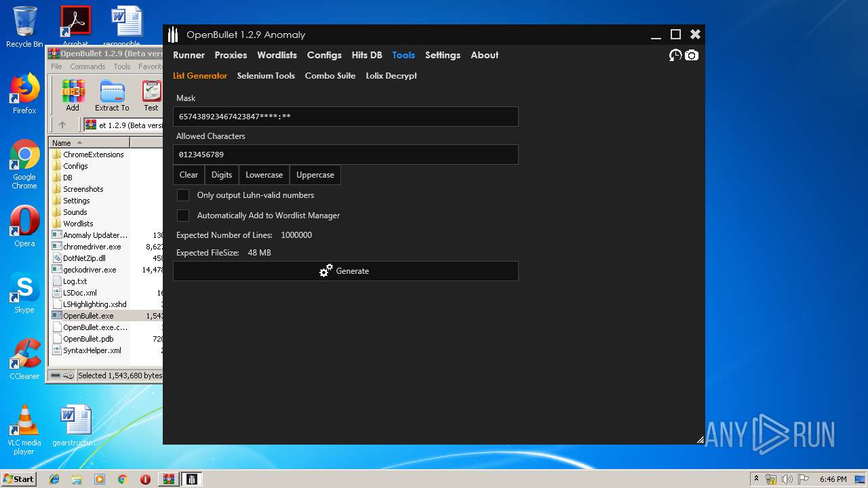Select the List Generator sub-tab
The width and height of the screenshot is (868, 488).
point(200,76)
